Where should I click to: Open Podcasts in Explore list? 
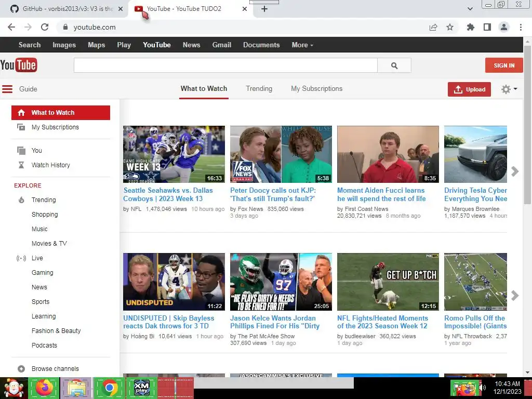point(44,345)
